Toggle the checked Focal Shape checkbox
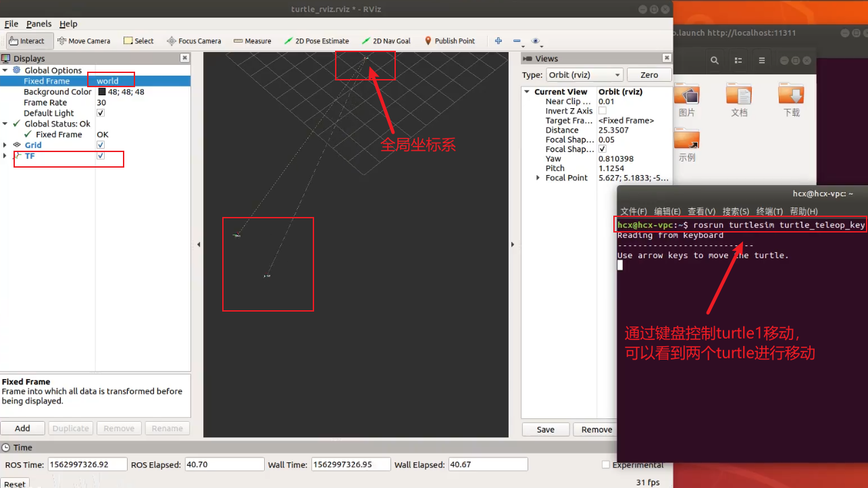This screenshot has width=868, height=488. coord(603,149)
